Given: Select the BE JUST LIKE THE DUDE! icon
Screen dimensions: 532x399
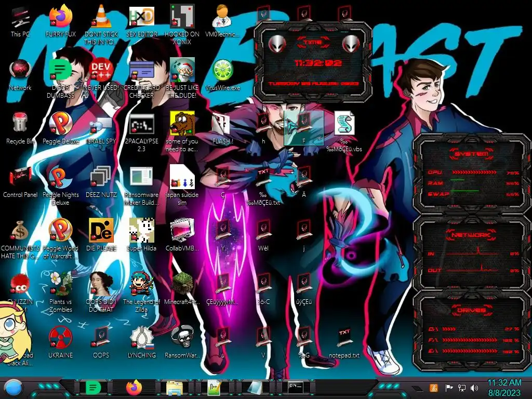Looking at the screenshot, I should (x=182, y=79).
